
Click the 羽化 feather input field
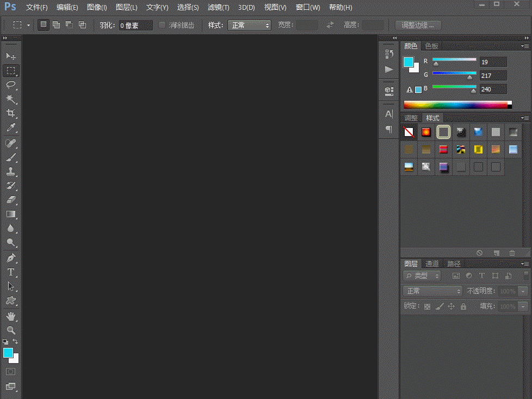point(135,25)
